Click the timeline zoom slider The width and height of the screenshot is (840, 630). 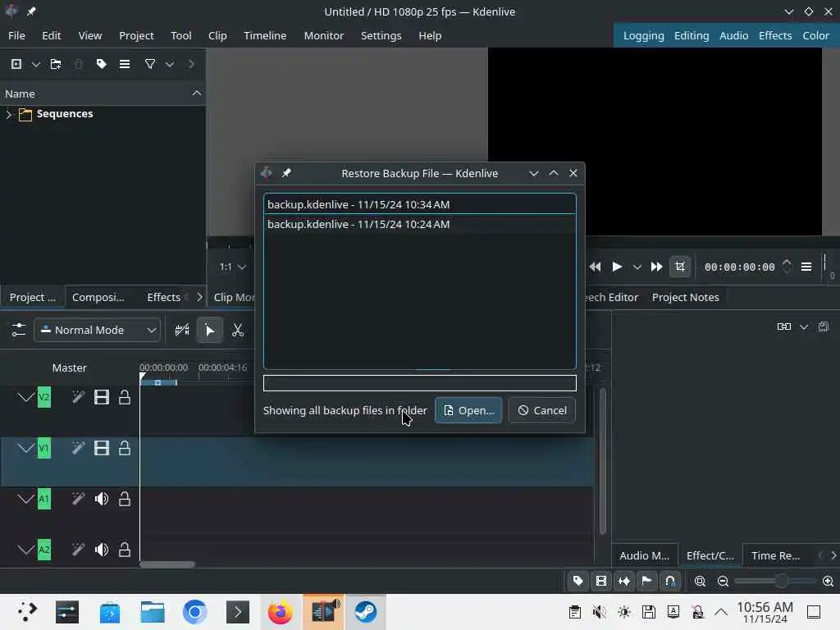(775, 582)
